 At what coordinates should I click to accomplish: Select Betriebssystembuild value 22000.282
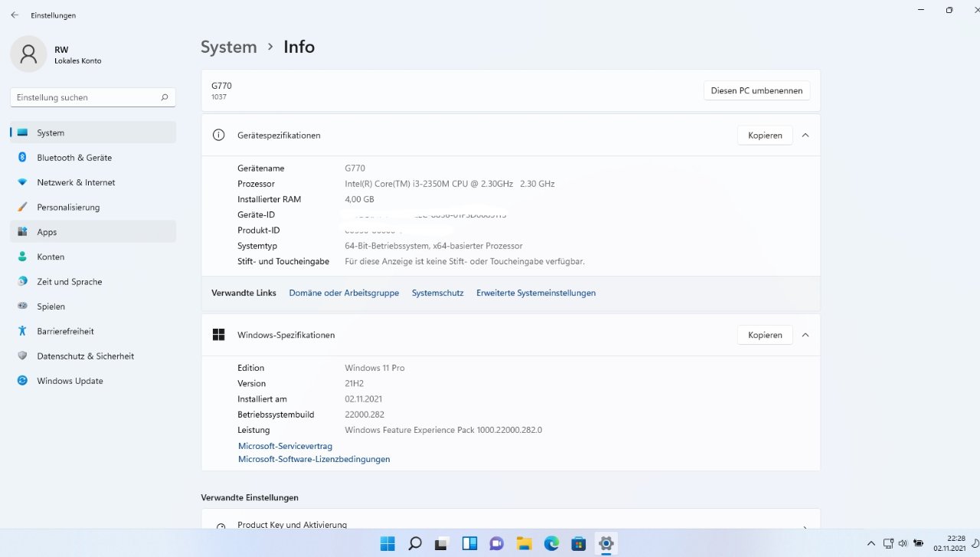tap(364, 414)
